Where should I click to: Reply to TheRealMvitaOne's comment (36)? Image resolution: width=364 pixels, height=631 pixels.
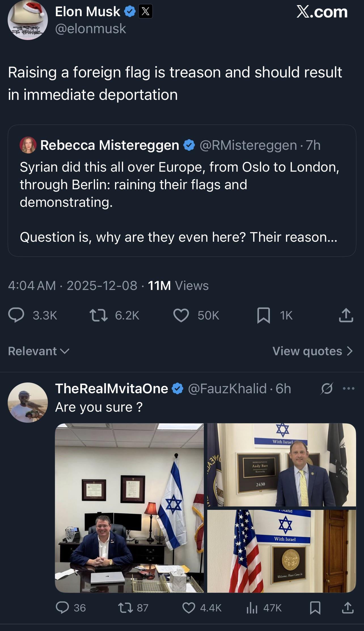62,607
